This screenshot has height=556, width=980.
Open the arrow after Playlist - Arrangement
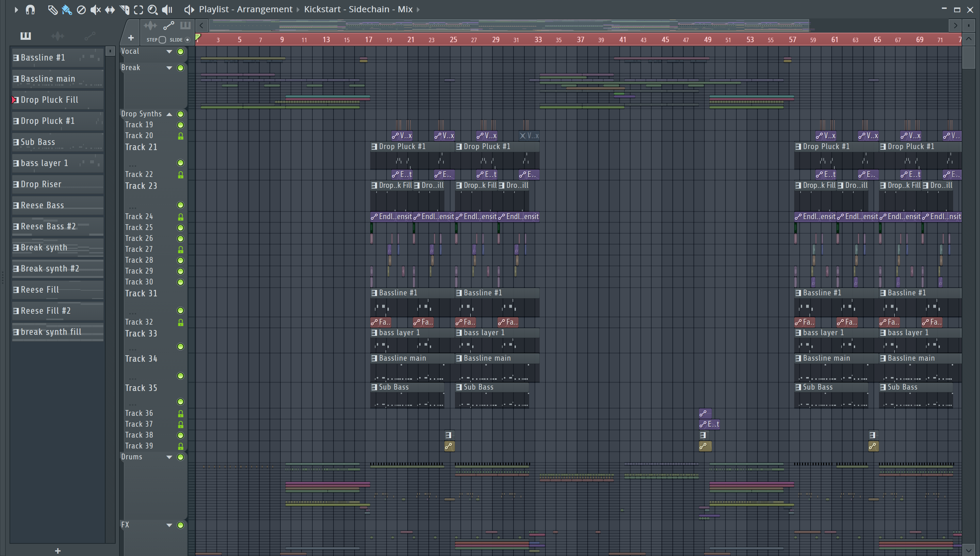point(298,10)
